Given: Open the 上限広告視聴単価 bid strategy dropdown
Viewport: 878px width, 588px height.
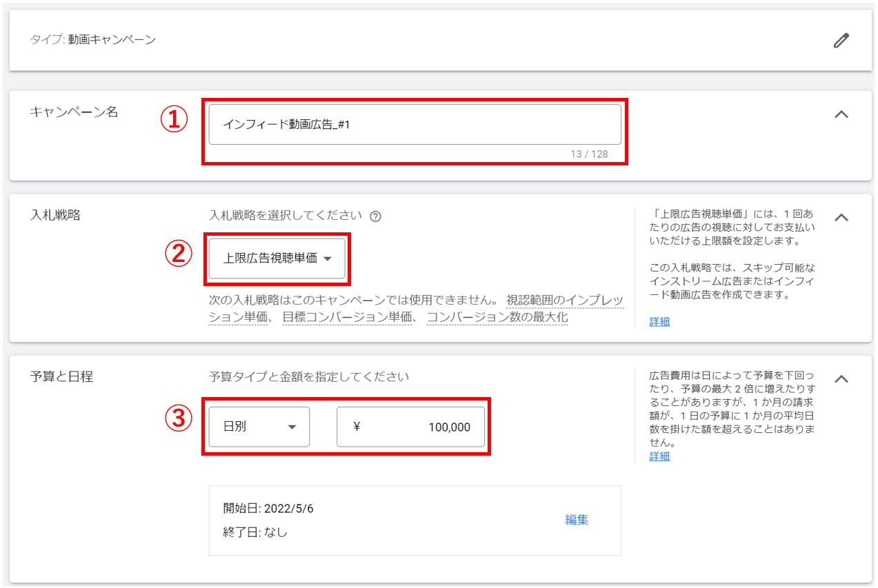Looking at the screenshot, I should point(277,258).
